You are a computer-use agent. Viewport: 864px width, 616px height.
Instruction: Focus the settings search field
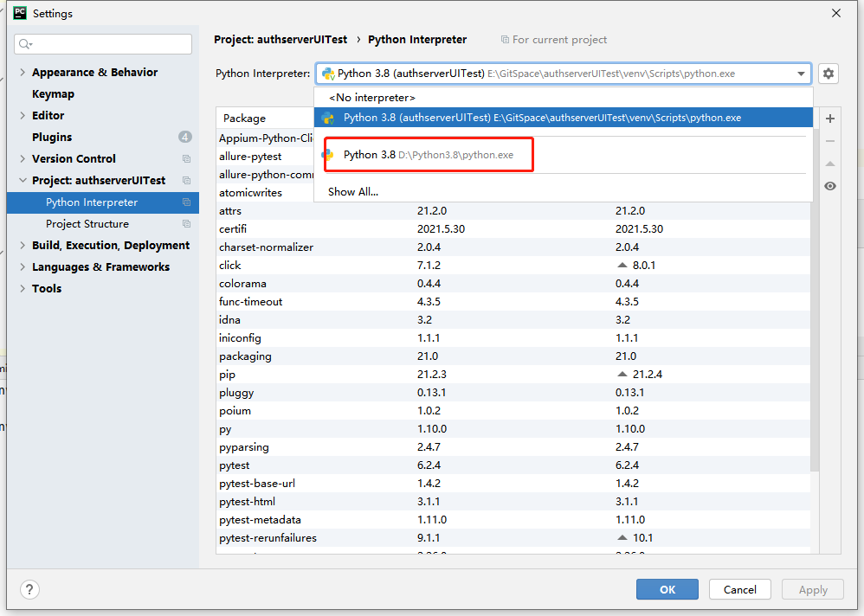click(103, 44)
